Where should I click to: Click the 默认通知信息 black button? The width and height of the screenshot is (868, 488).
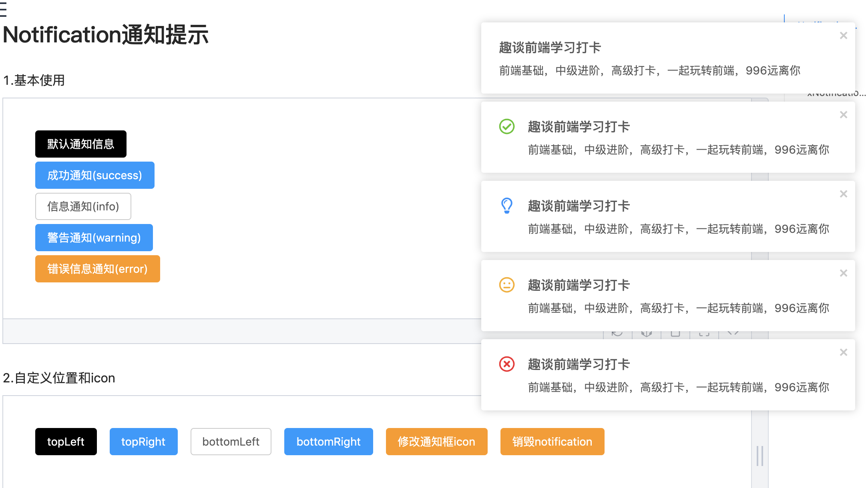click(81, 144)
